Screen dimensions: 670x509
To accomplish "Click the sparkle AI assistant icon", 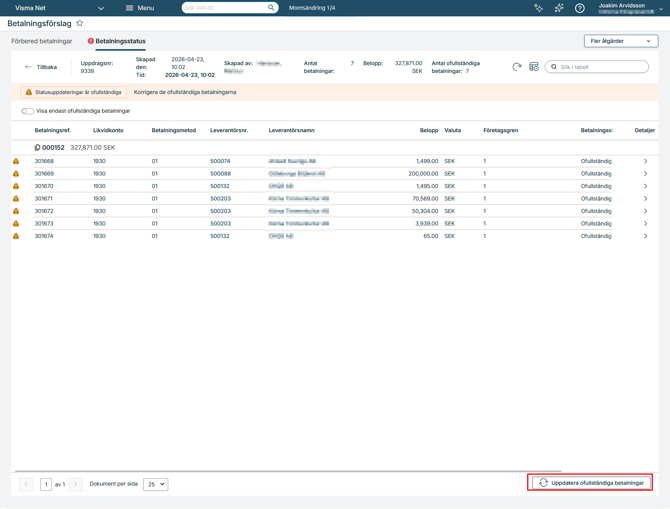I will (559, 8).
